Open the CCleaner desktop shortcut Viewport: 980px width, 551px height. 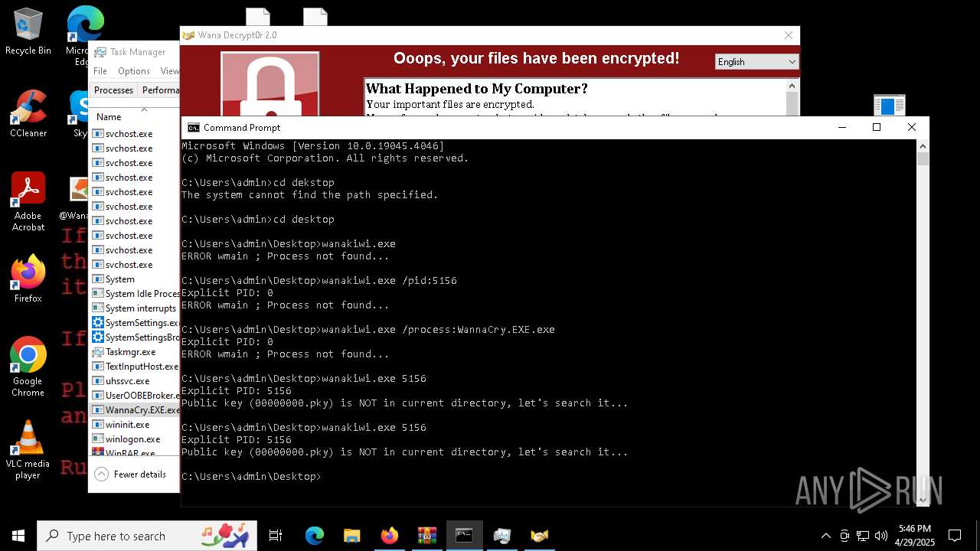coord(28,114)
